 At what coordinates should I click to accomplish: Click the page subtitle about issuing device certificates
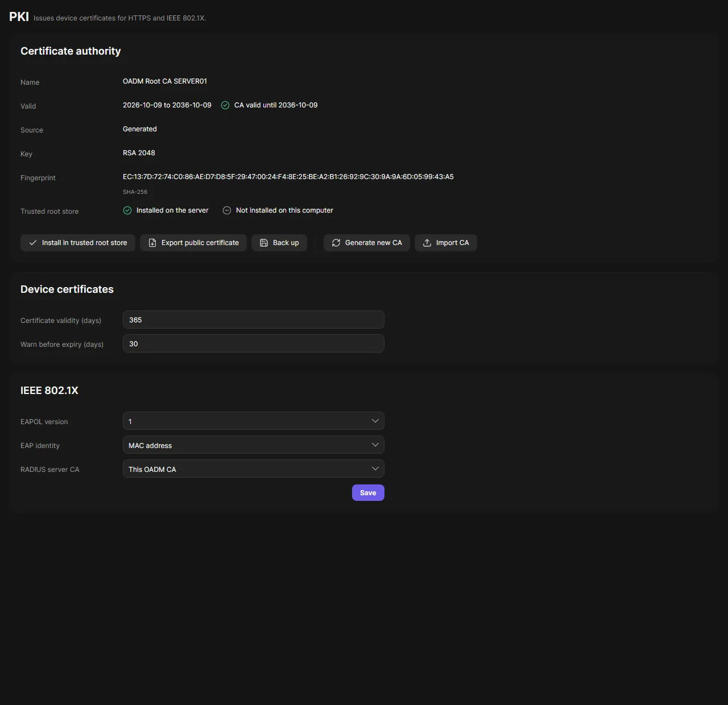pos(119,18)
